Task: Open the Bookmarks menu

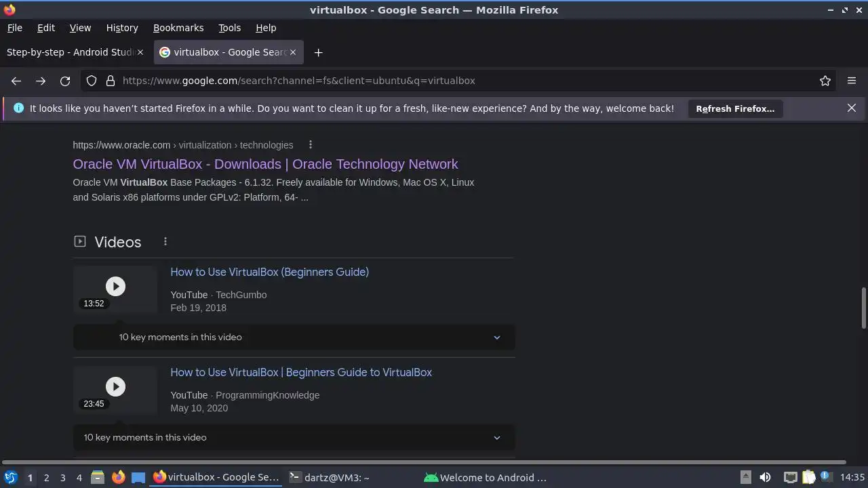Action: click(178, 28)
